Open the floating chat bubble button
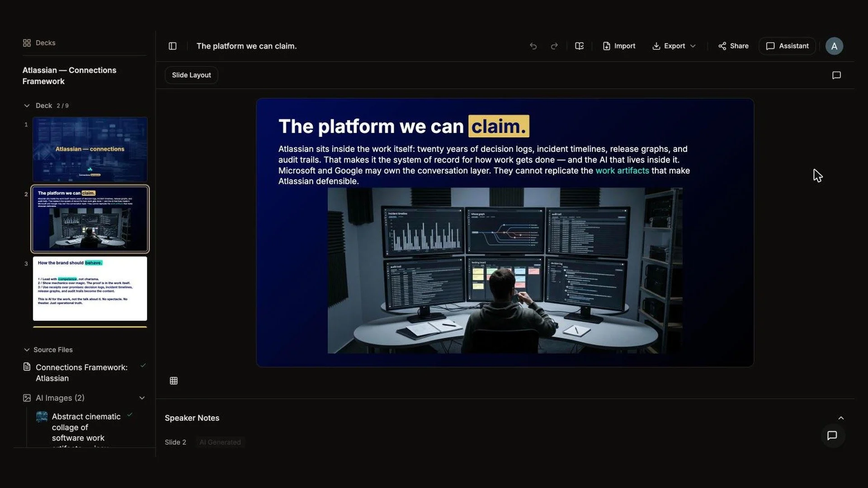 click(x=832, y=436)
